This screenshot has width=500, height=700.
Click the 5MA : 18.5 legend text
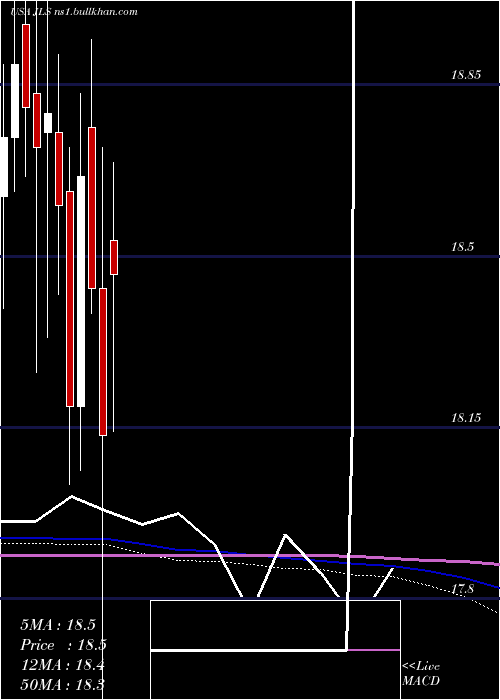tap(58, 625)
